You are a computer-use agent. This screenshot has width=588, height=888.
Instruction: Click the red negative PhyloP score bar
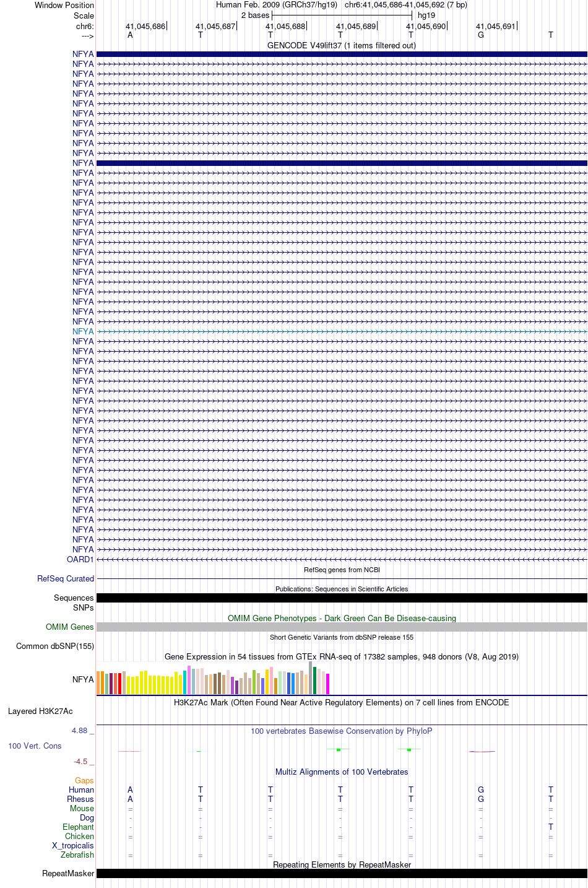pos(482,751)
